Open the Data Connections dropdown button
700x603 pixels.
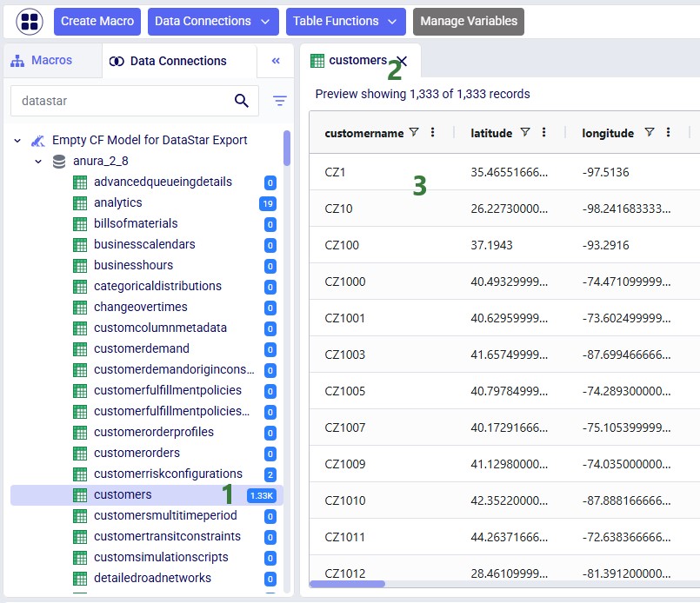[x=213, y=22]
